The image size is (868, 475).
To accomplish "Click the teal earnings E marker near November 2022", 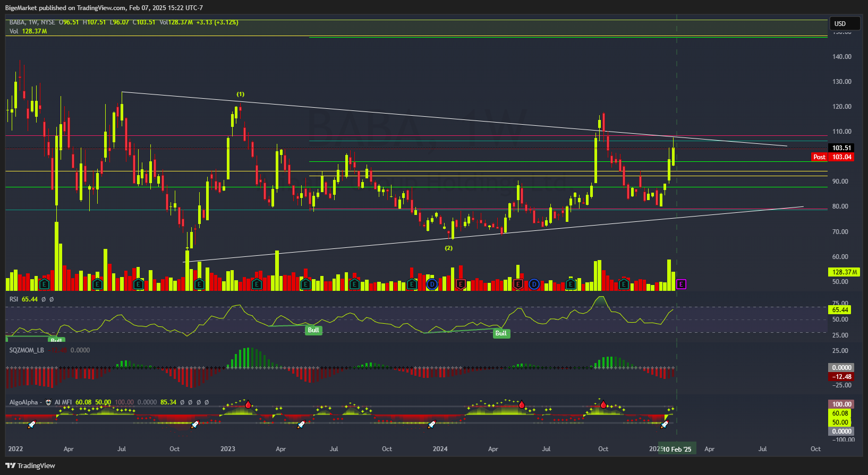I will click(199, 284).
